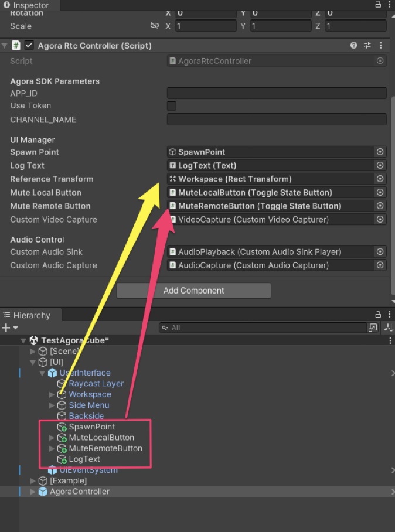
Task: Click the Agora Rtc Controller script icon
Action: click(16, 46)
